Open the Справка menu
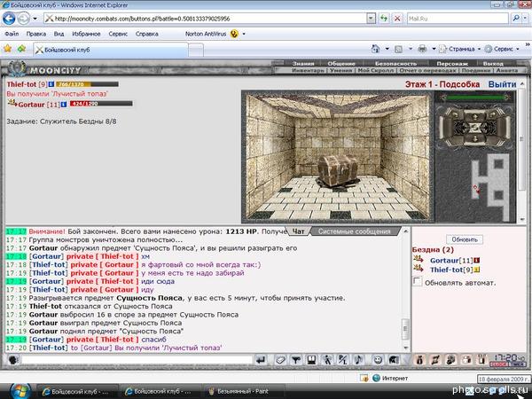 (147, 34)
